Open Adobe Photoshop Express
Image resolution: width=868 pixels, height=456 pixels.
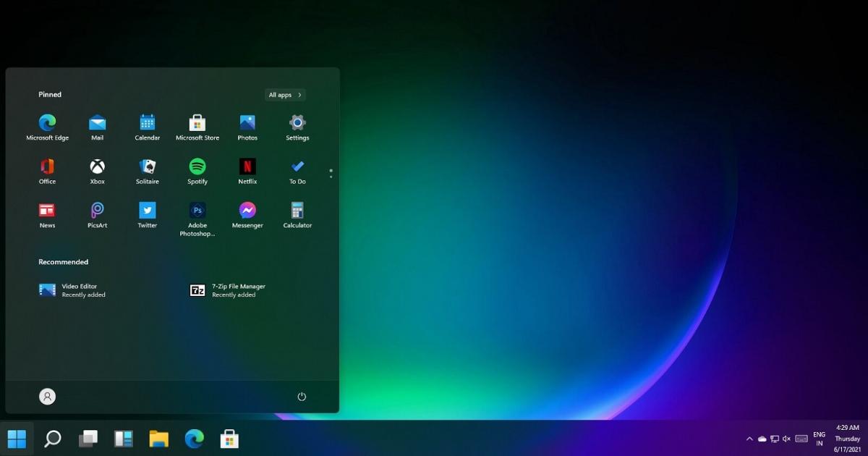pos(197,210)
